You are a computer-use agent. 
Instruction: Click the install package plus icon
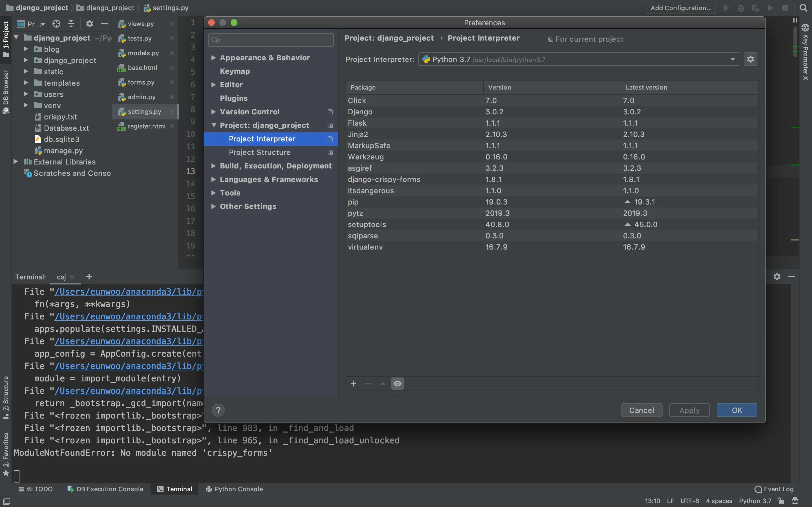[353, 384]
